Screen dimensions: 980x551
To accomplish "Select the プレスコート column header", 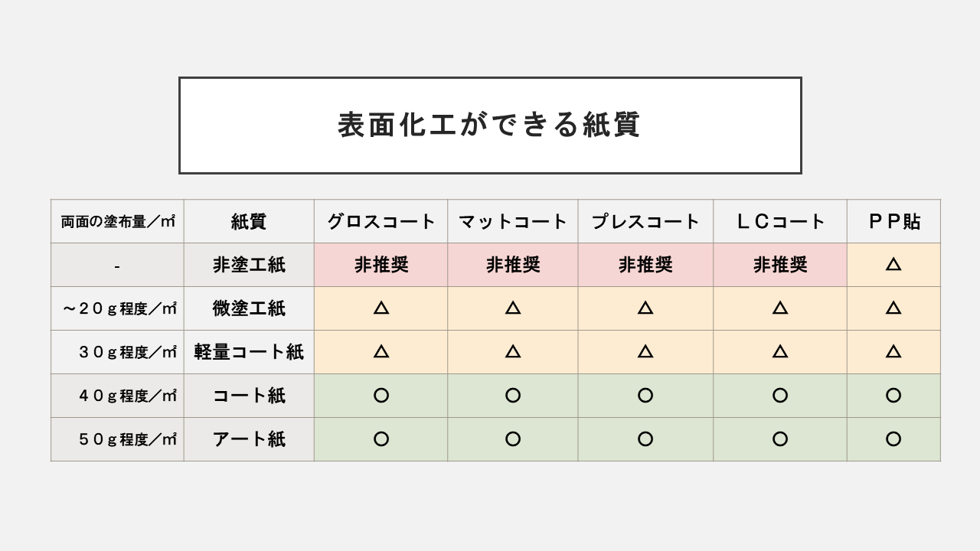I will point(645,222).
